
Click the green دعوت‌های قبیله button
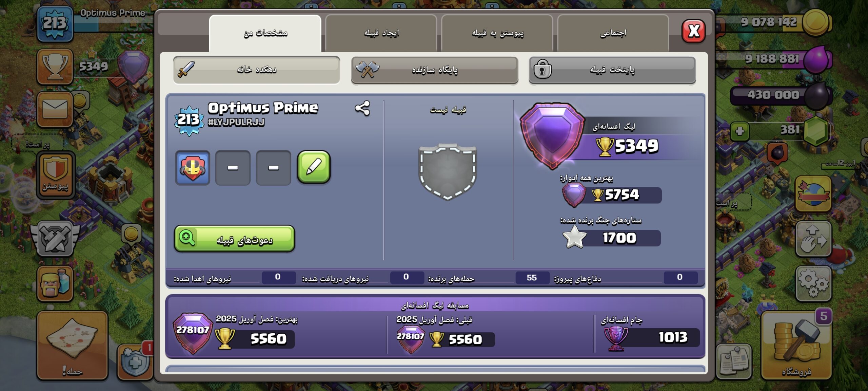(x=234, y=239)
